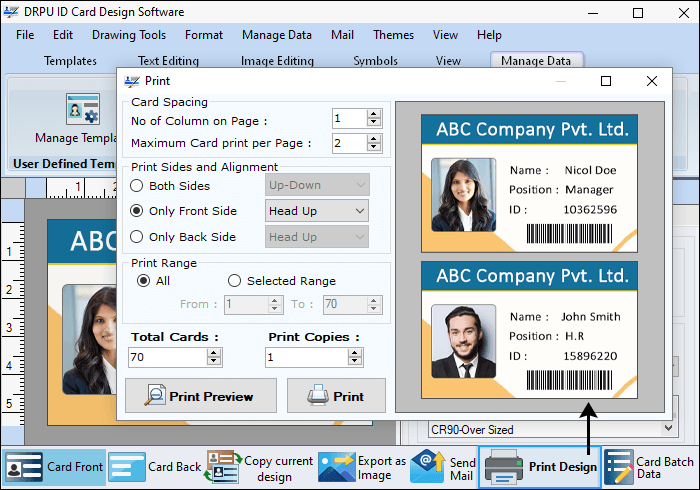700x490 pixels.
Task: Switch to Symbols ribbon tab
Action: tap(375, 61)
